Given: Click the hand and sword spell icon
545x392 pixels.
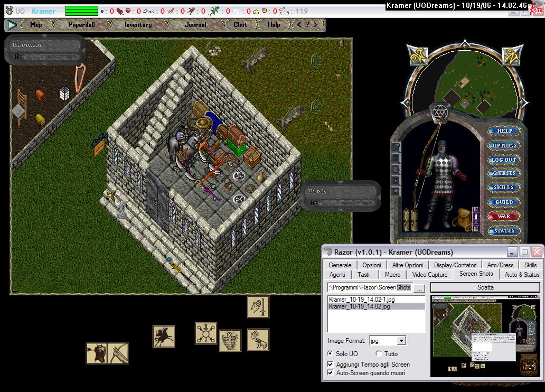Looking at the screenshot, I should click(x=258, y=307).
